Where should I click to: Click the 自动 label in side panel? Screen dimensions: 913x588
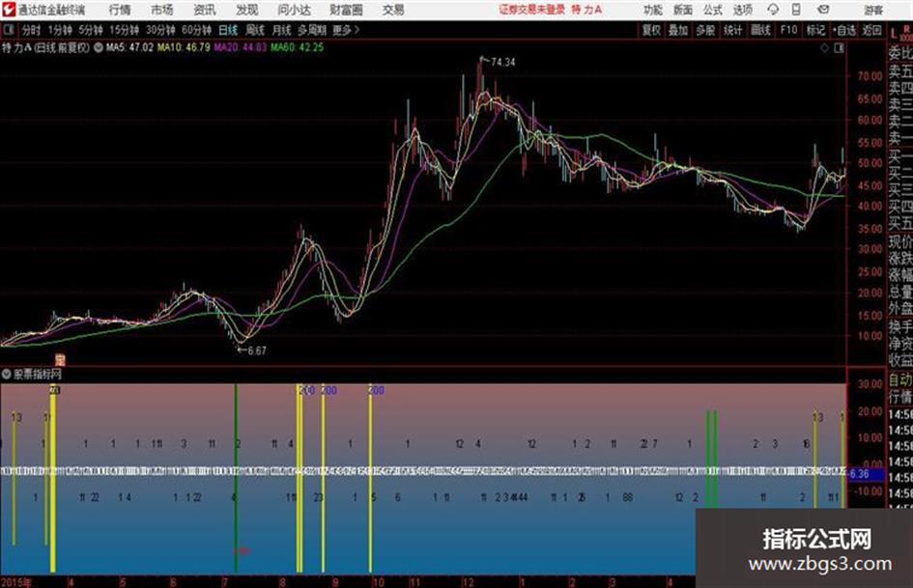(x=900, y=380)
